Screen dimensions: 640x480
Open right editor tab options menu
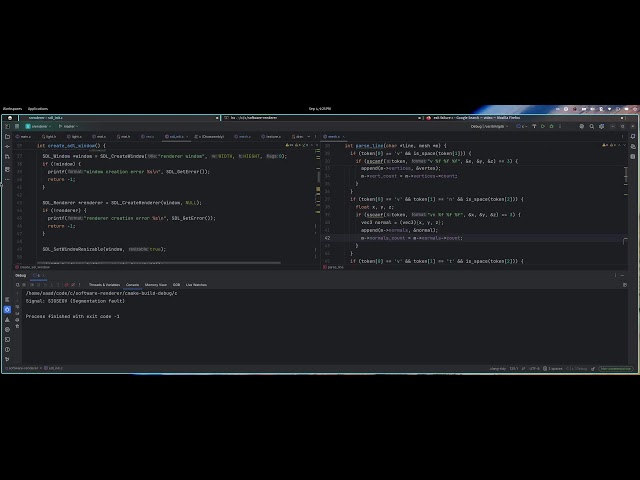(x=622, y=136)
